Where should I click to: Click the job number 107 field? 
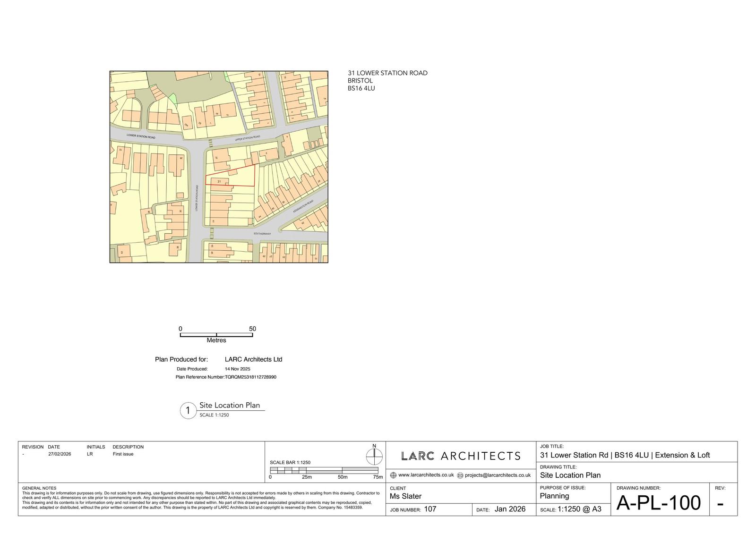click(x=430, y=509)
